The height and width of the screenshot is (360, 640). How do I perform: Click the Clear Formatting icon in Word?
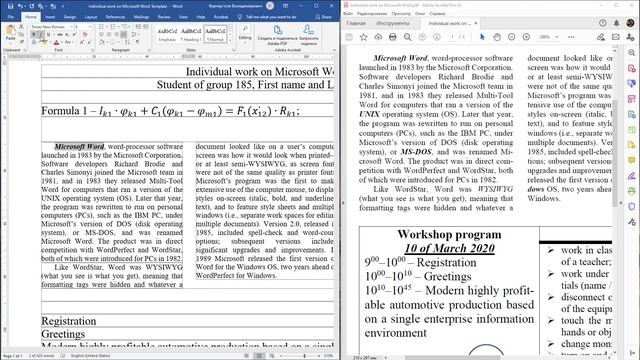pos(84,34)
